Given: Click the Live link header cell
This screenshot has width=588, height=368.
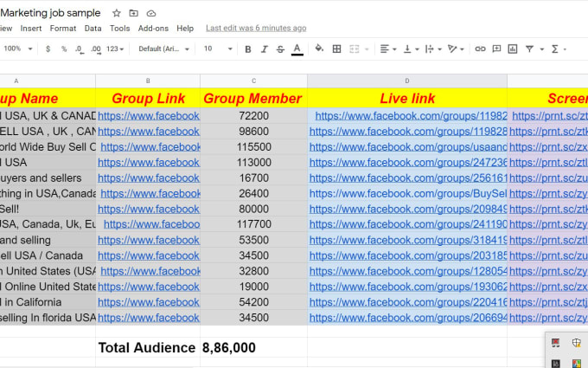Looking at the screenshot, I should click(407, 98).
